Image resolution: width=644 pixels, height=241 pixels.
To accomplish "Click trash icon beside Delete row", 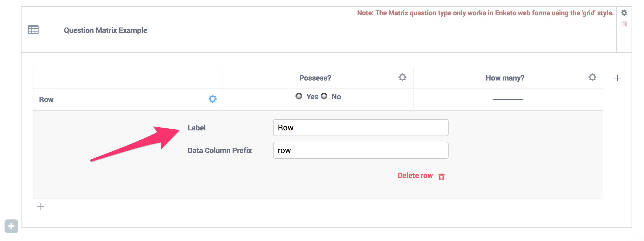I will (441, 177).
